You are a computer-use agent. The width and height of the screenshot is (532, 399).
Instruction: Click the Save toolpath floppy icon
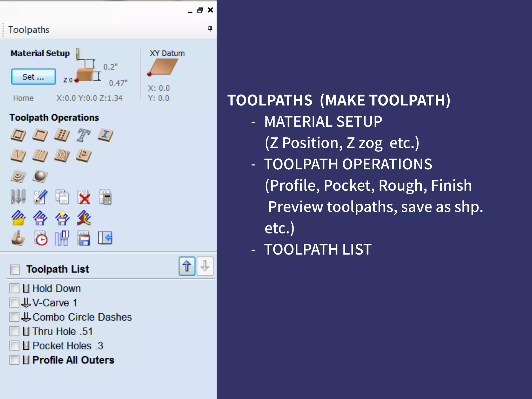(84, 238)
